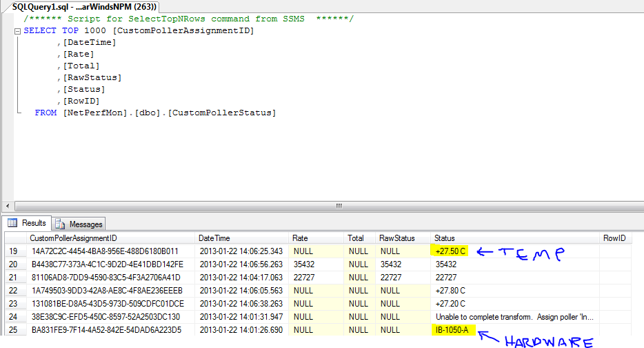Click the Rate cell 22727 in row 21
The image size is (644, 348).
(x=316, y=278)
